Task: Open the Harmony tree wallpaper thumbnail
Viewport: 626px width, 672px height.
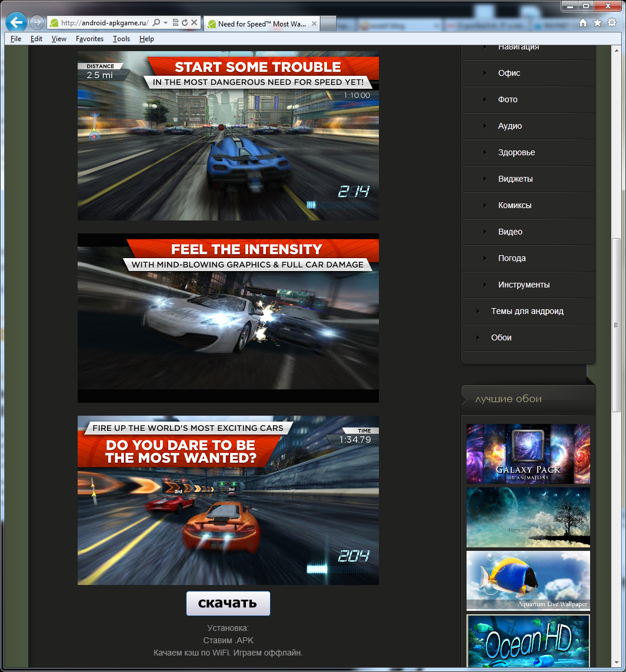Action: (x=528, y=517)
